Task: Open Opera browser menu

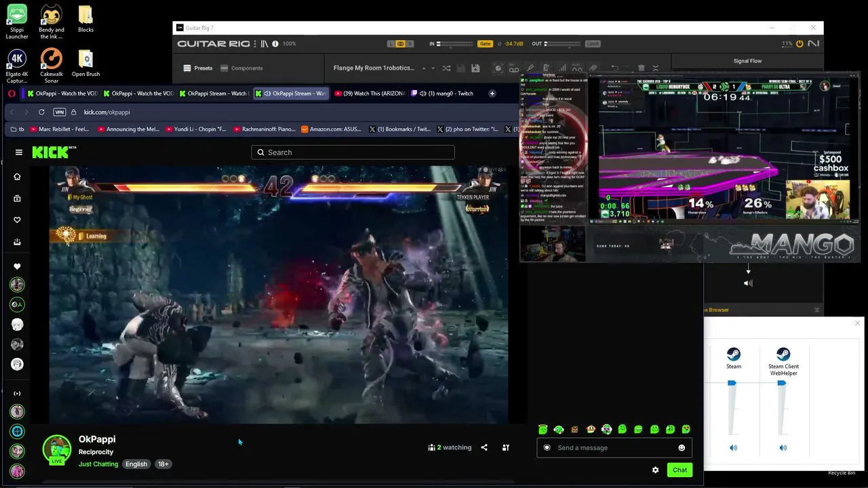Action: (12, 94)
